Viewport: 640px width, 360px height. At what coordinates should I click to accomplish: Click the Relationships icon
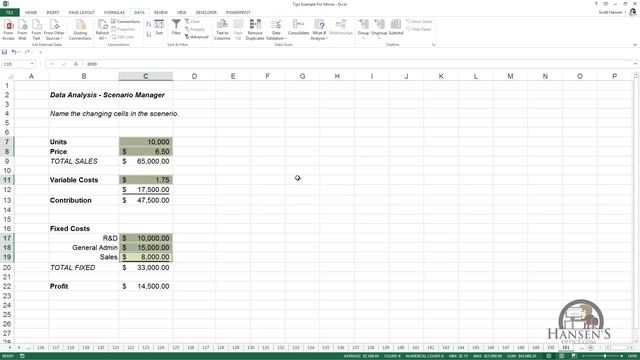coord(341,27)
